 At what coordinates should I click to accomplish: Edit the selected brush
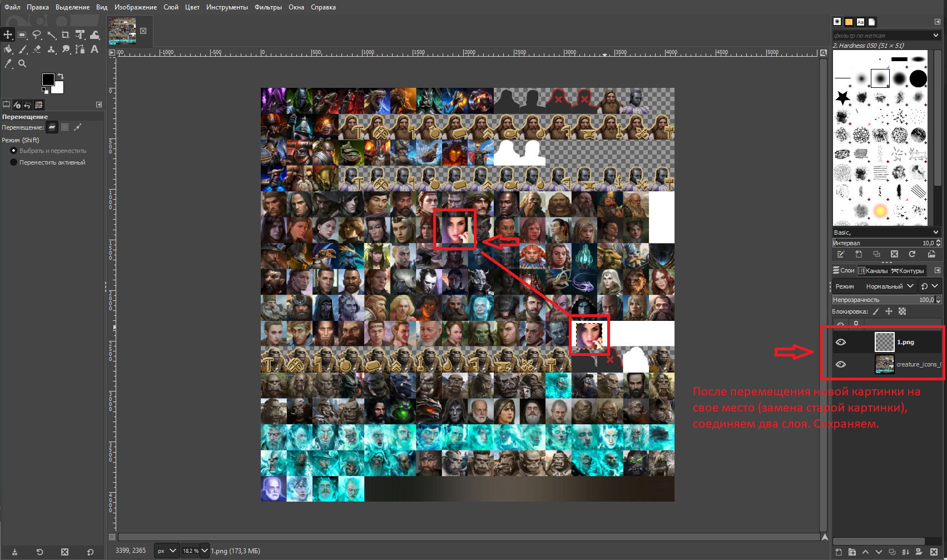pos(841,254)
